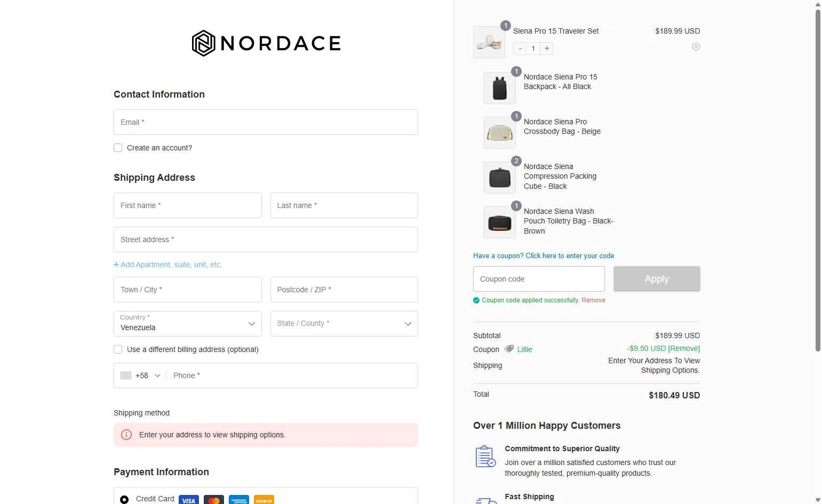Click Add Apartment, suite, unit link
822x504 pixels.
pos(168,265)
